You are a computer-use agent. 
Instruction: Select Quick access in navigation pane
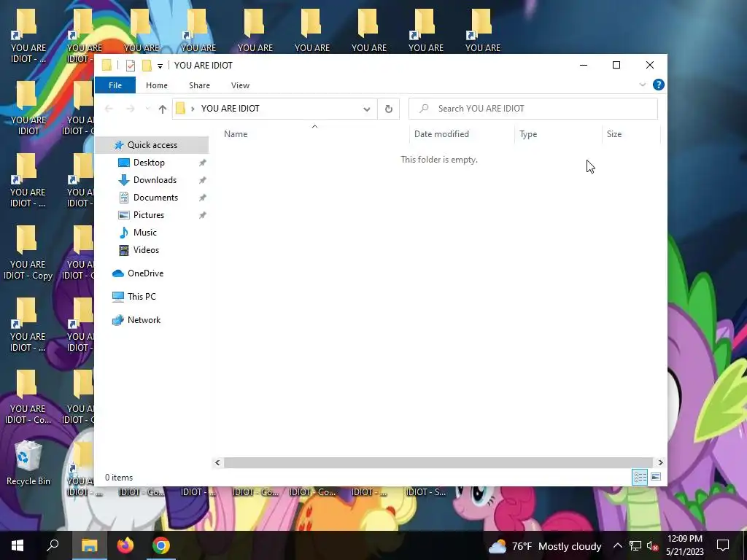point(152,145)
